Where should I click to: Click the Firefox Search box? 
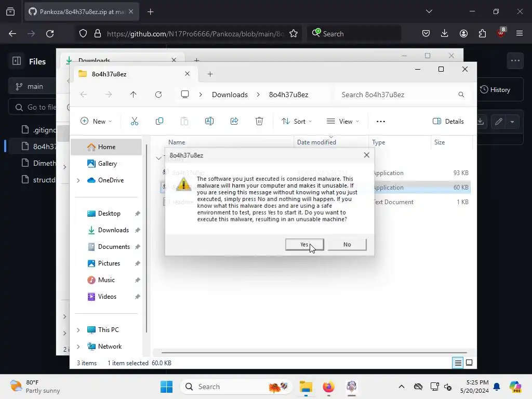coord(354,34)
